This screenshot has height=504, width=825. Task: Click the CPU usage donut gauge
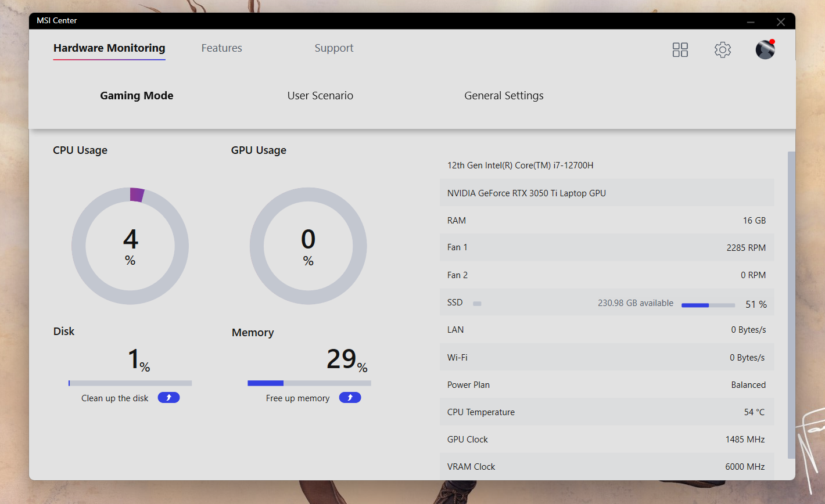[x=130, y=246]
